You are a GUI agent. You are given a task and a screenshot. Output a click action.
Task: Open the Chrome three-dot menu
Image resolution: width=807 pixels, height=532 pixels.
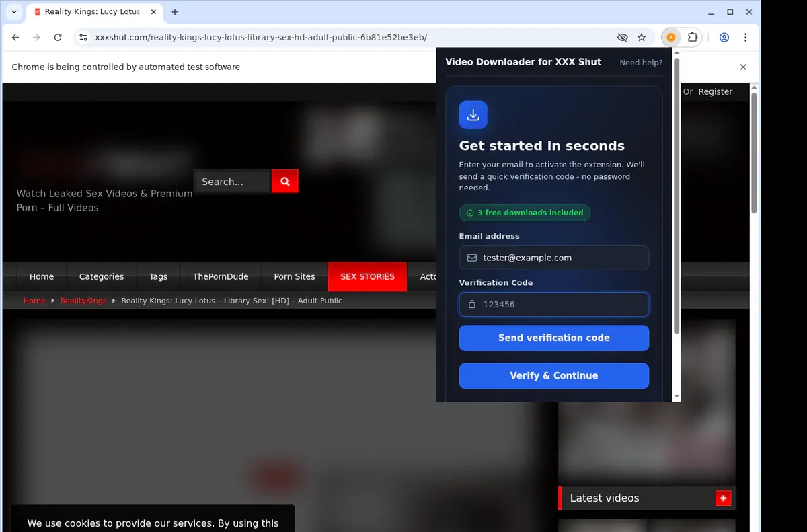click(746, 38)
